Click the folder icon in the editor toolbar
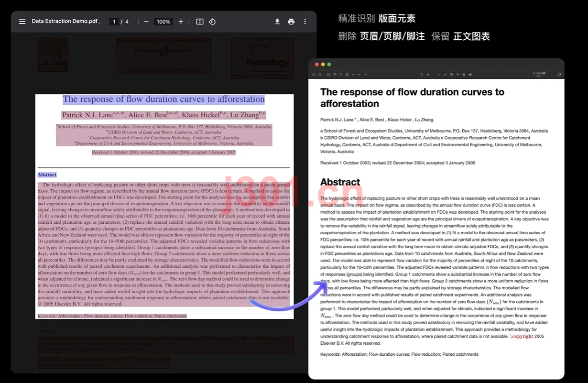The image size is (588, 383). [329, 74]
